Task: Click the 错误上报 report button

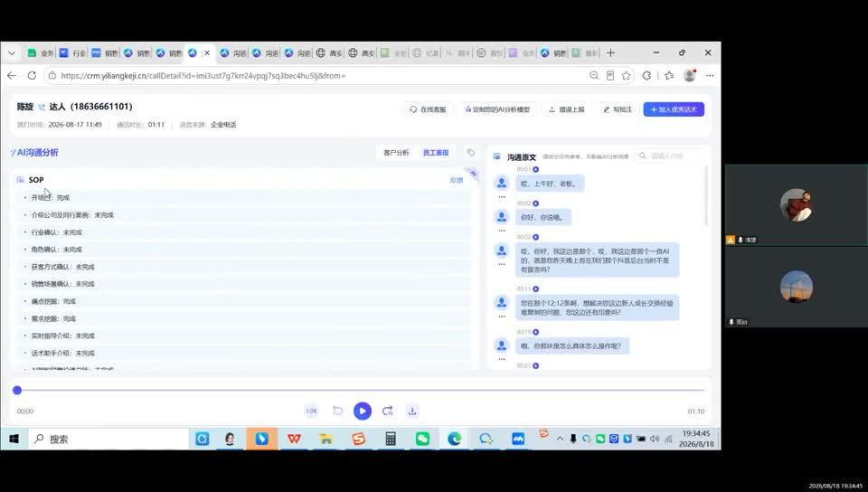Action: (x=567, y=109)
